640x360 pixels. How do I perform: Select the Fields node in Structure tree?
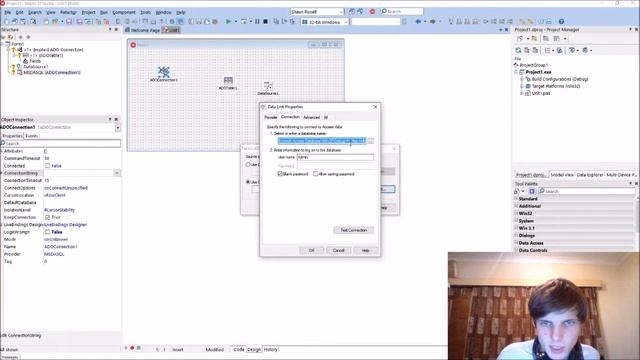tap(35, 61)
